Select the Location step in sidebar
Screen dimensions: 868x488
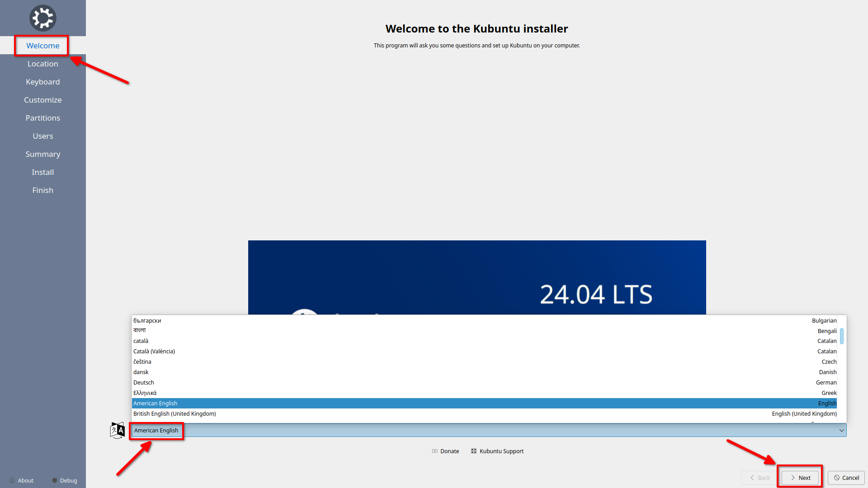pyautogui.click(x=42, y=64)
